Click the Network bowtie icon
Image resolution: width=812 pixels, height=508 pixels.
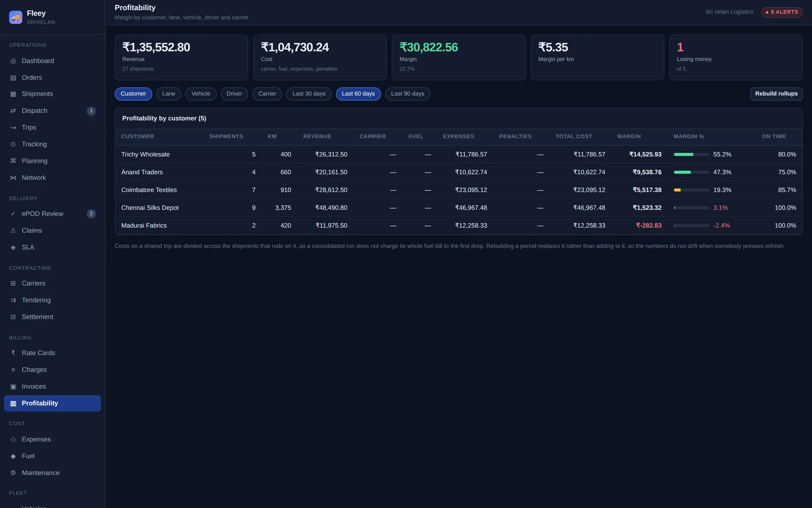pyautogui.click(x=13, y=178)
